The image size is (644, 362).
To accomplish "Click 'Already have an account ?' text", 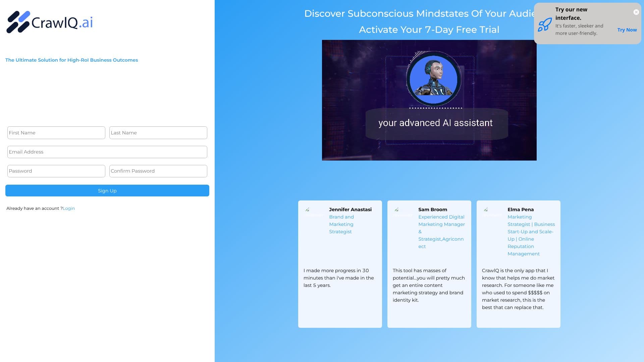I will (x=34, y=208).
